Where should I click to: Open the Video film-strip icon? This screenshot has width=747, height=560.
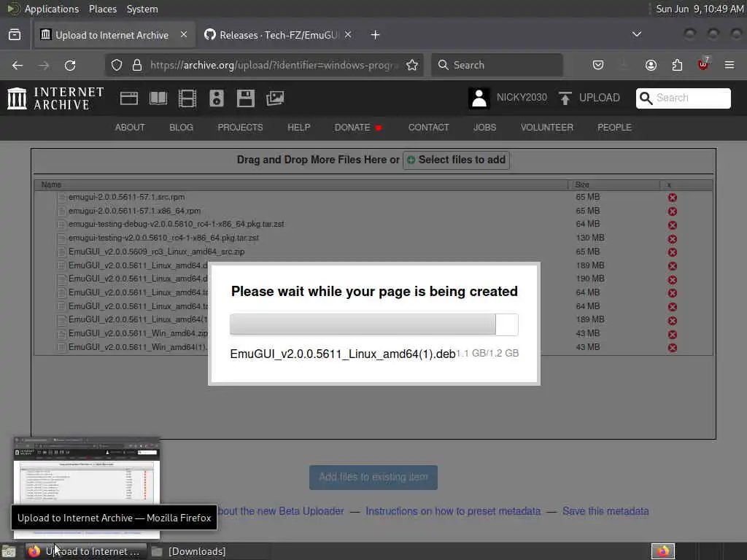[x=187, y=98]
